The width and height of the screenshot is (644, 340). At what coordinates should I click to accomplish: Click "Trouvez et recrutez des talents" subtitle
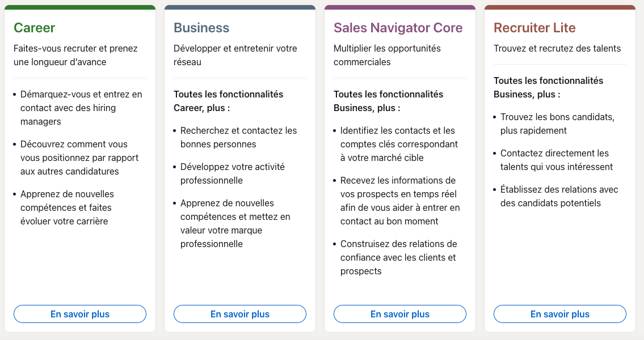click(557, 48)
